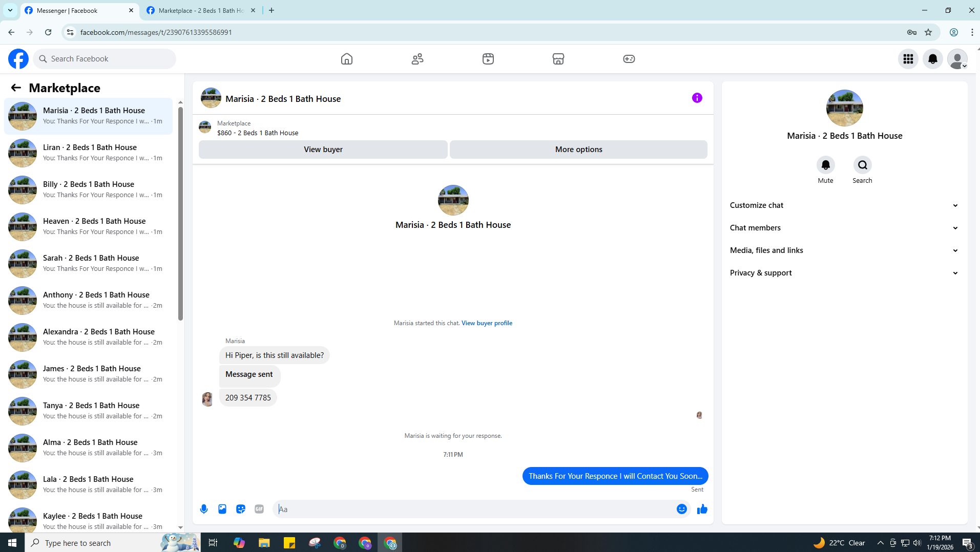Expand the Customize chat section
980x552 pixels.
[844, 205]
